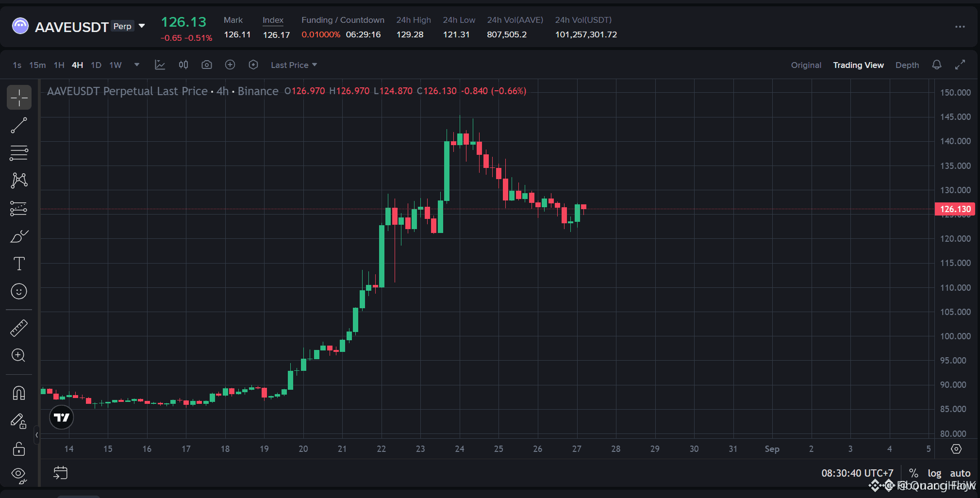
Task: Click the Index price label
Action: point(273,20)
